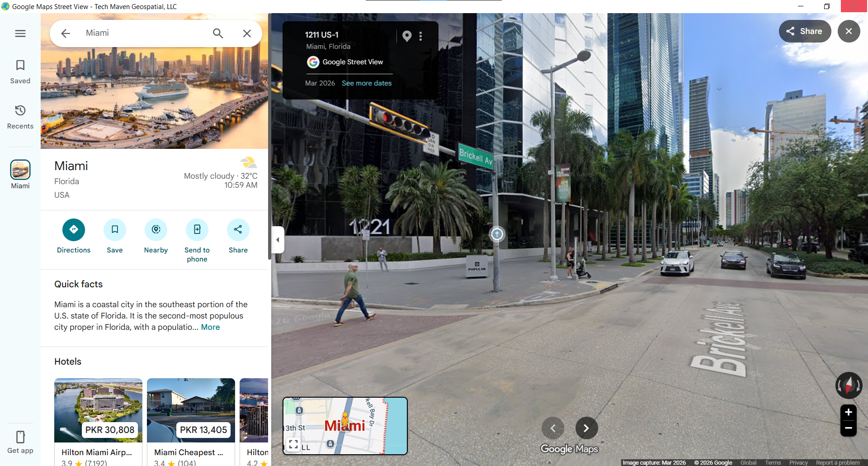Screen dimensions: 868x466
Task: Open the Recents history panel
Action: pyautogui.click(x=20, y=117)
